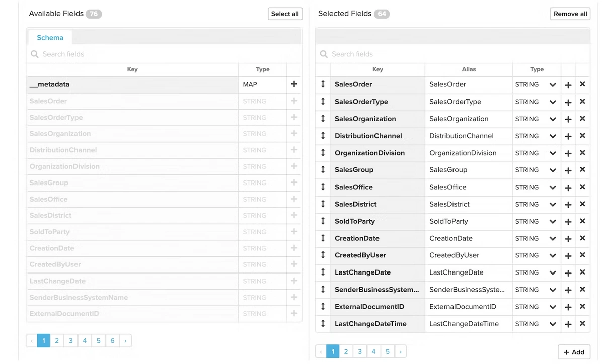The image size is (604, 364).
Task: Focus Available Fields search box
Action: coord(164,54)
